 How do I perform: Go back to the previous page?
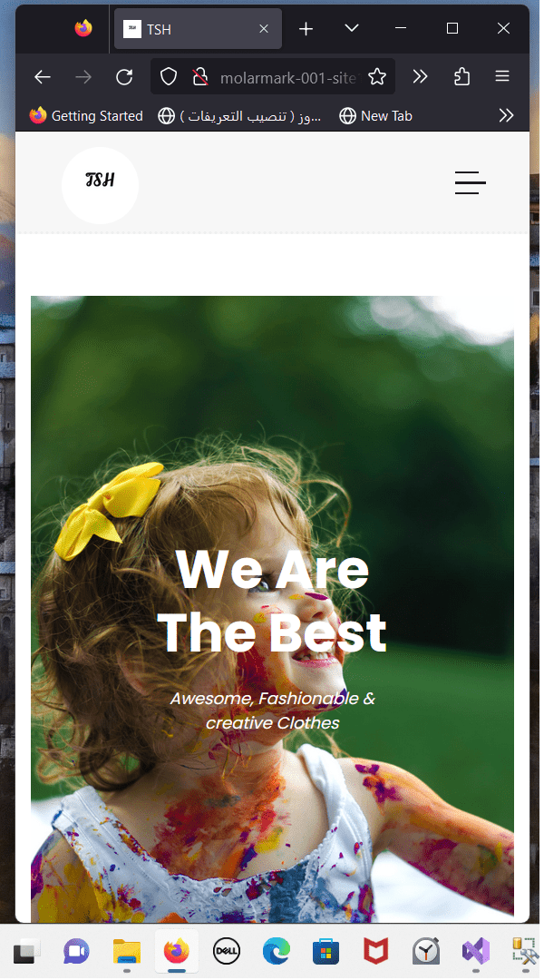click(x=43, y=77)
